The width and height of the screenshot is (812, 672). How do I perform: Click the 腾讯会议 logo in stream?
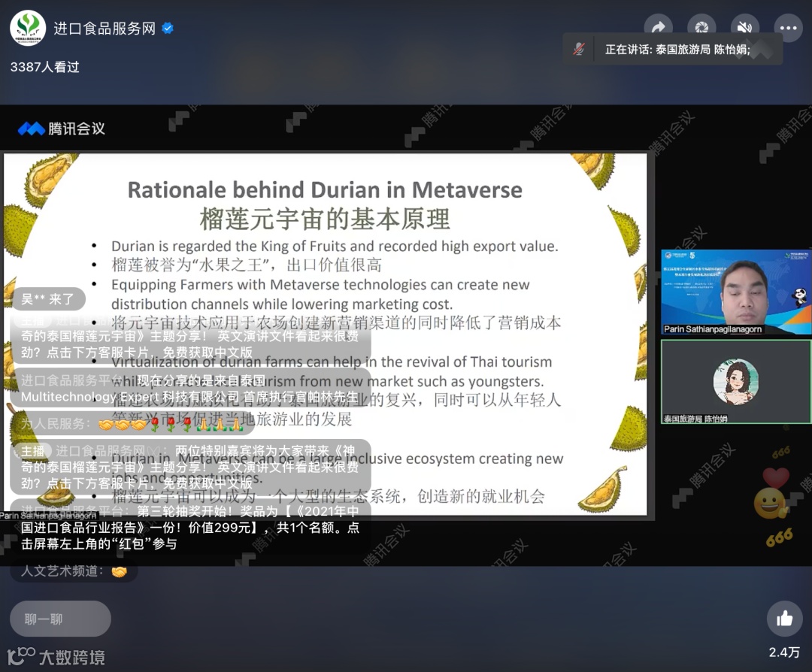(62, 129)
